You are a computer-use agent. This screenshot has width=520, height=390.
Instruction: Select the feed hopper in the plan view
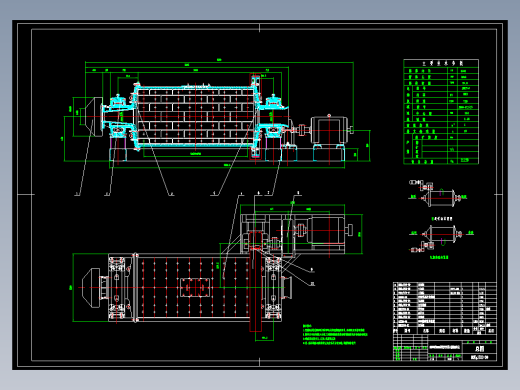click(91, 287)
